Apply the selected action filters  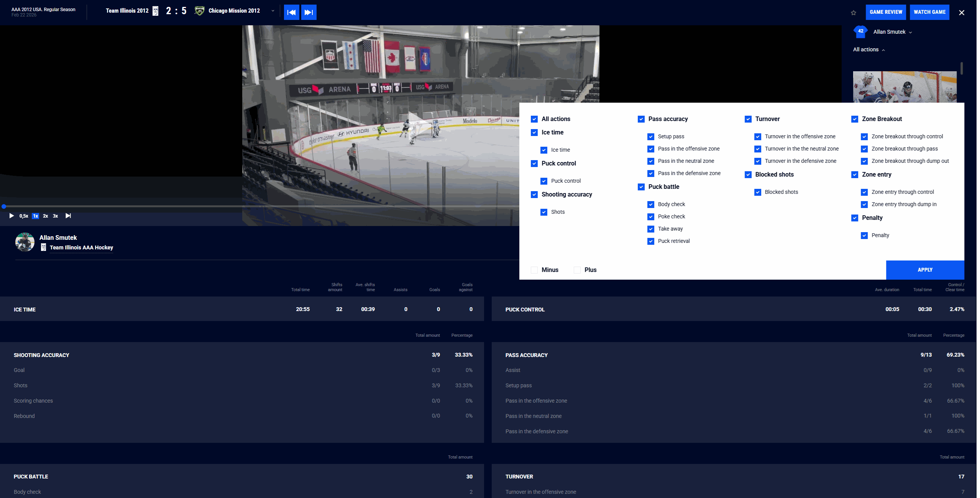coord(924,270)
